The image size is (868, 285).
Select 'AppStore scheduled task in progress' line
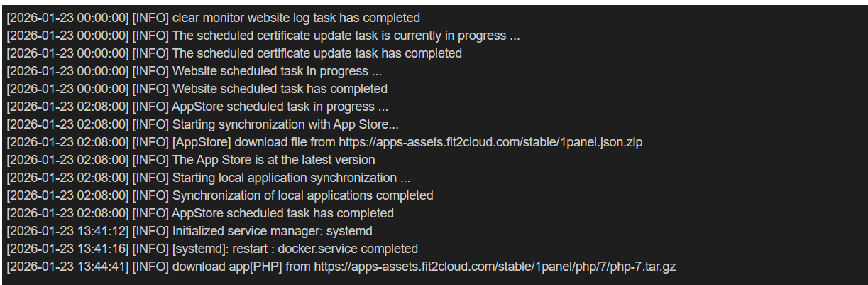pyautogui.click(x=280, y=107)
